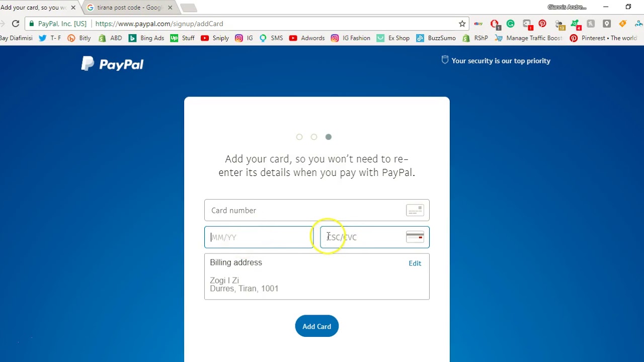
Task: Open the Bitly bookmark
Action: click(x=79, y=38)
